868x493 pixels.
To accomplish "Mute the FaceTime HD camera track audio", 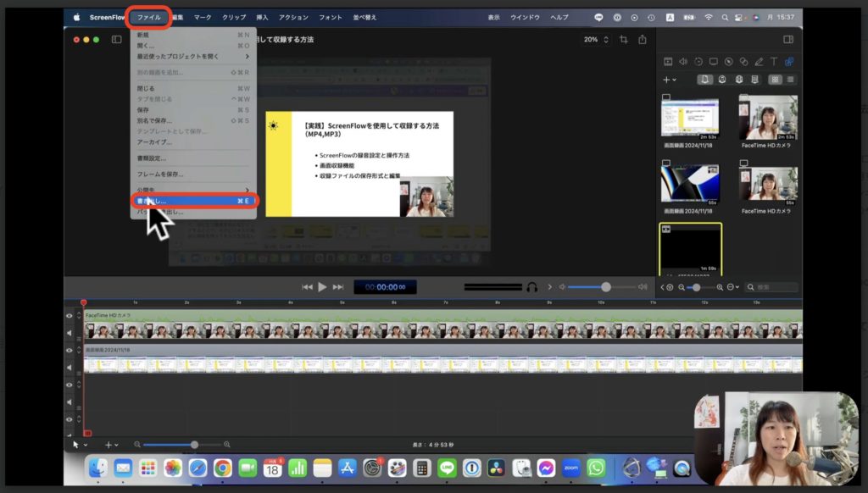I will click(70, 333).
